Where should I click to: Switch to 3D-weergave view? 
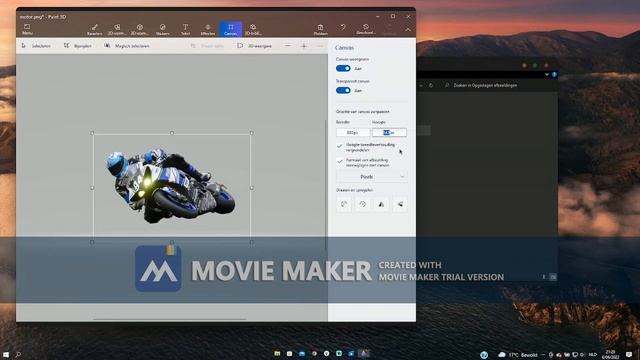tap(255, 46)
